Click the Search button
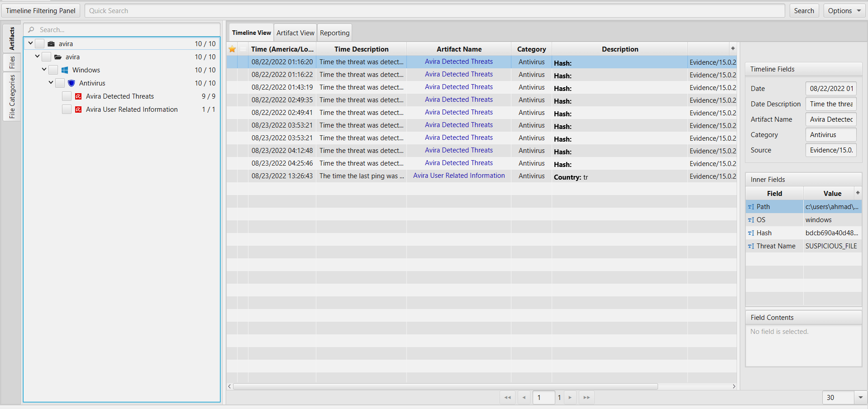Screen dimensions: 868x409 point(804,11)
